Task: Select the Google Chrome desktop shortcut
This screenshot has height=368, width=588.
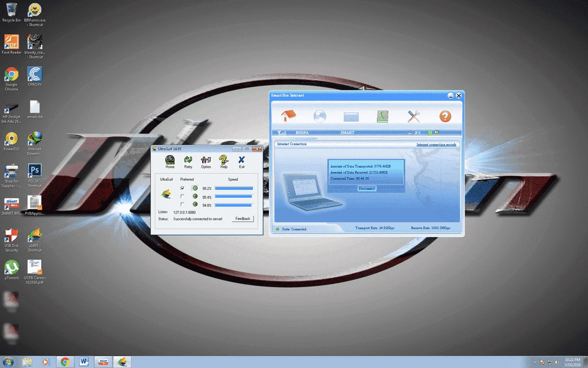Action: tap(12, 79)
